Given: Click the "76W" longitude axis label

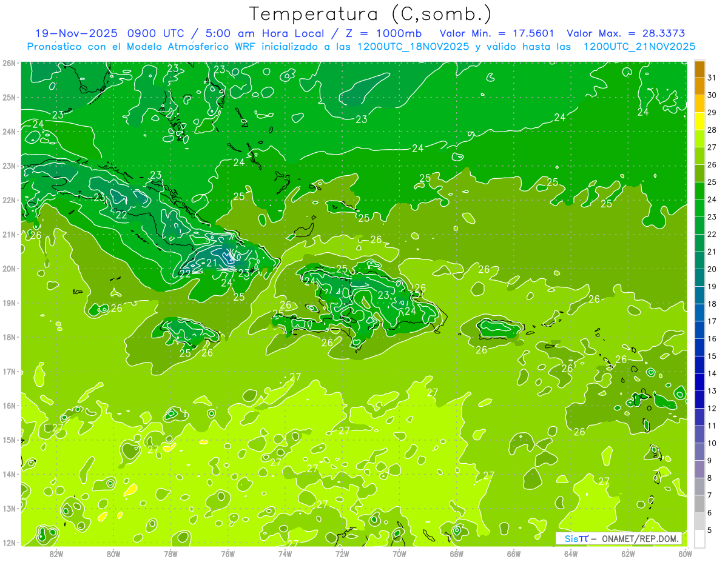Looking at the screenshot, I should point(228,554).
